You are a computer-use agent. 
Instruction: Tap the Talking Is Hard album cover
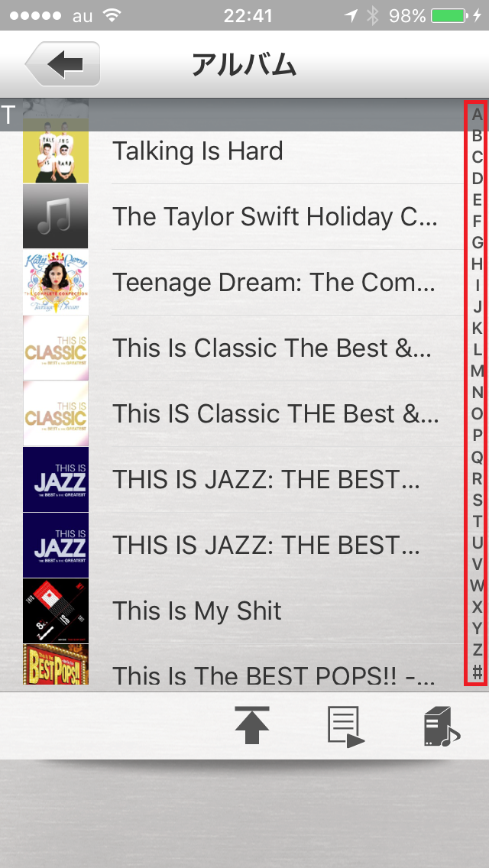[55, 151]
